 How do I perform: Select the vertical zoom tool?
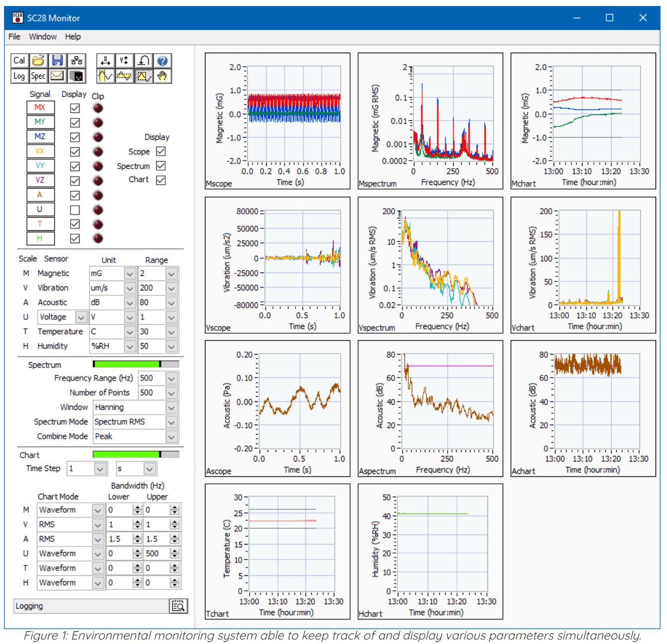[124, 76]
